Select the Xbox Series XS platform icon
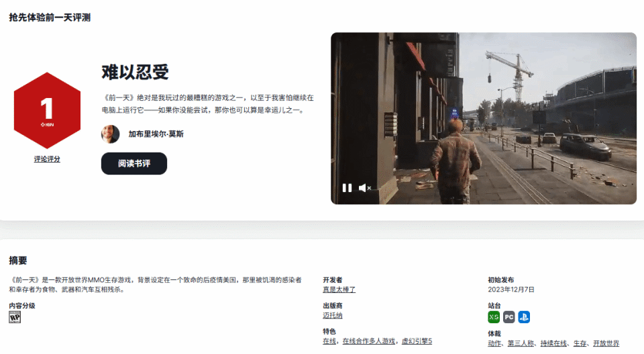644x354 pixels. tap(494, 317)
